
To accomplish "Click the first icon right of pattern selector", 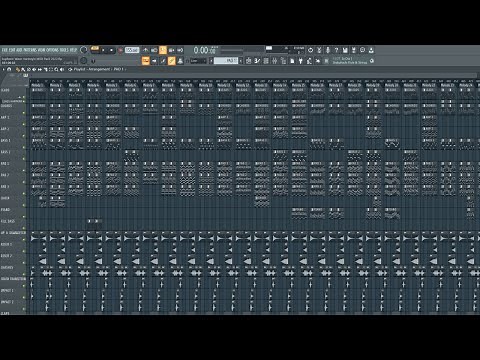I will [248, 61].
